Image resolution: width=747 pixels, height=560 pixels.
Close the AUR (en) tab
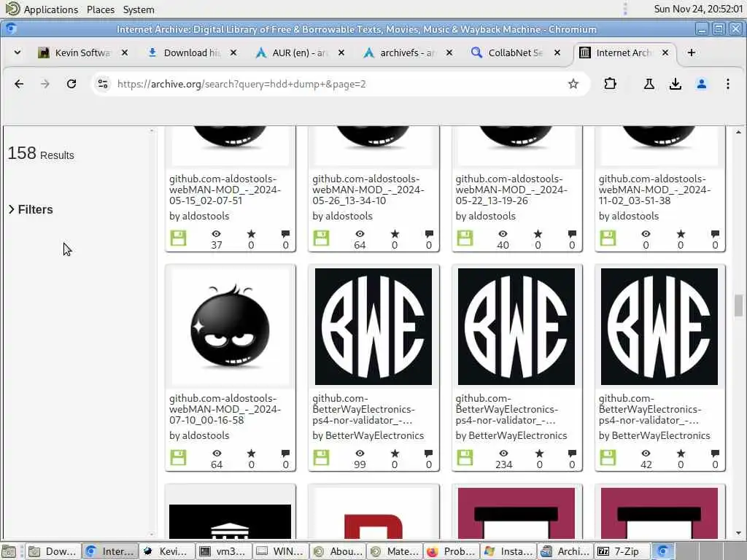341,52
